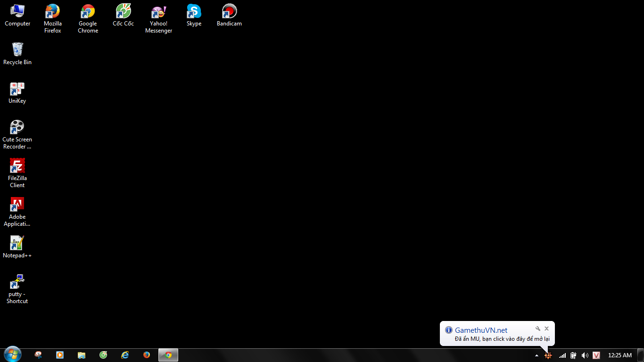
Task: Open Snipping Tool from the taskbar
Action: pyautogui.click(x=38, y=355)
